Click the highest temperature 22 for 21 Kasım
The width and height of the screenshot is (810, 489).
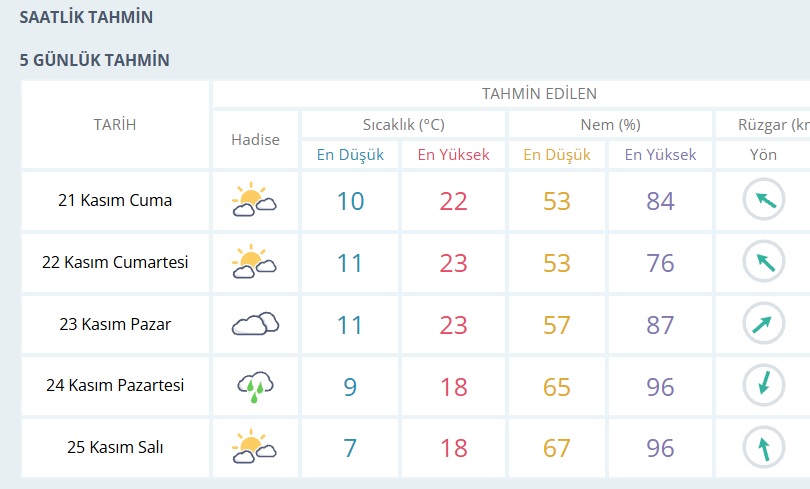(x=453, y=201)
